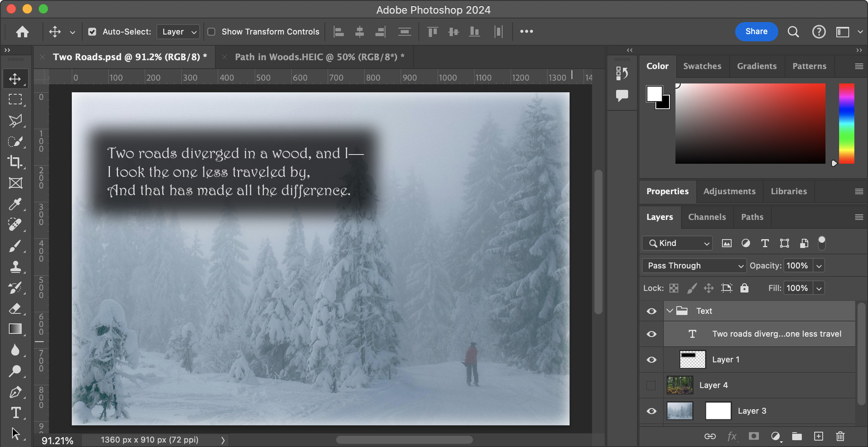Click Layer 3 mask thumbnail
Screen dimensions: 868x447
(718, 411)
